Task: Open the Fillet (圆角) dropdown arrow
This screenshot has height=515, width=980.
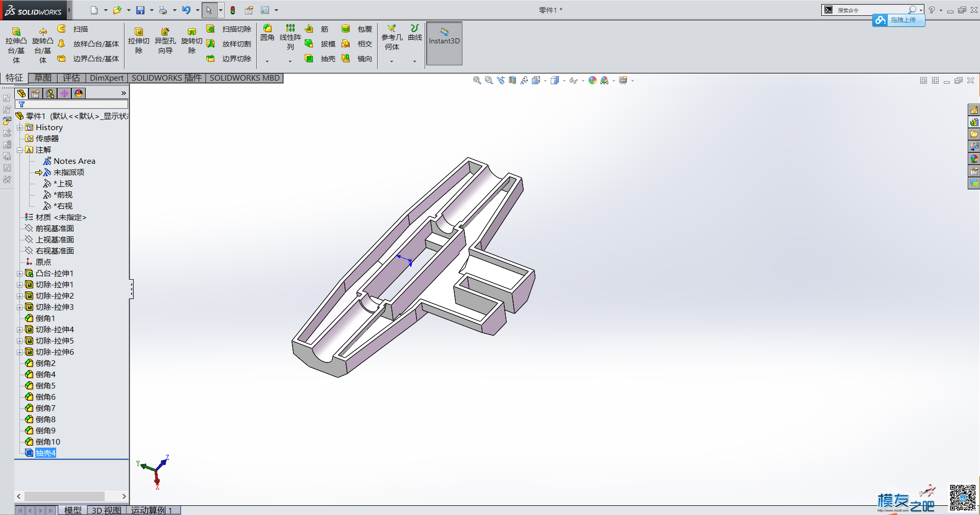Action: click(x=267, y=61)
